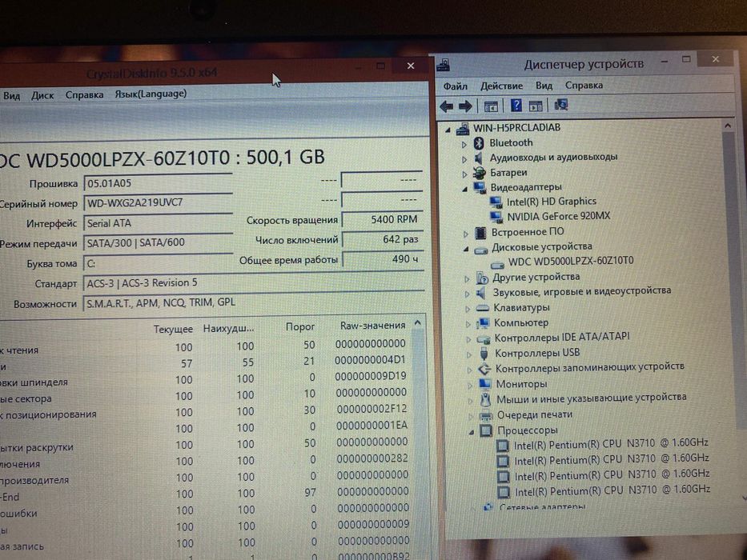
Task: Click the Help question-mark toolbar icon
Action: [x=516, y=106]
